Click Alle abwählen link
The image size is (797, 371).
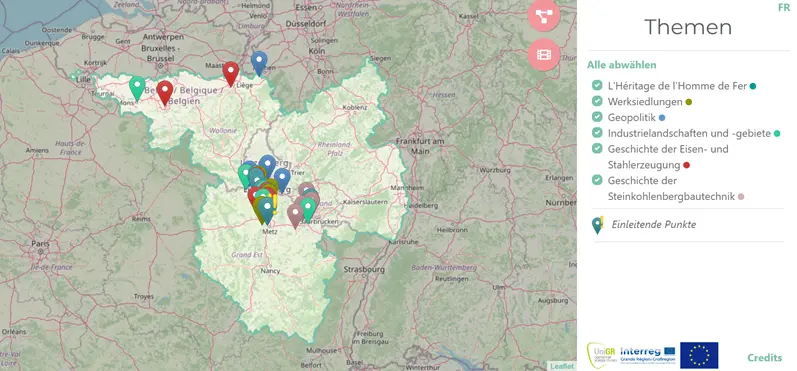click(x=621, y=65)
